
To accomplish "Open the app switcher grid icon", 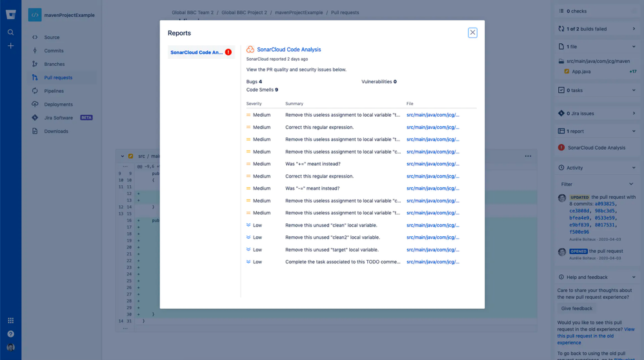I will (x=11, y=321).
